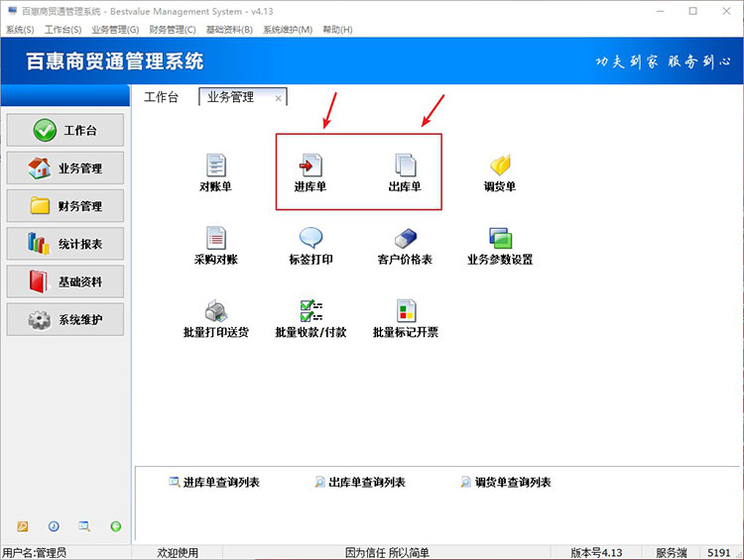Open the 采购对账 purchase reconciliation icon
Image resolution: width=744 pixels, height=560 pixels.
216,238
